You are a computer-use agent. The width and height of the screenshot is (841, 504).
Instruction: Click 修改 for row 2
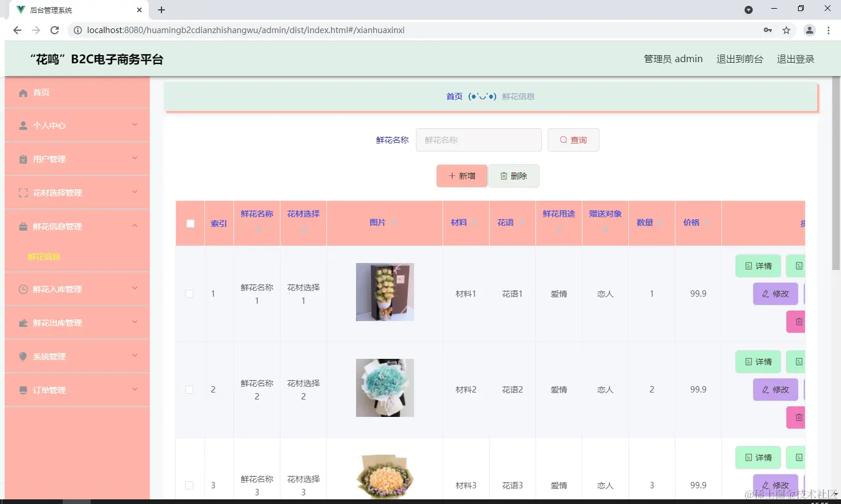pyautogui.click(x=775, y=390)
